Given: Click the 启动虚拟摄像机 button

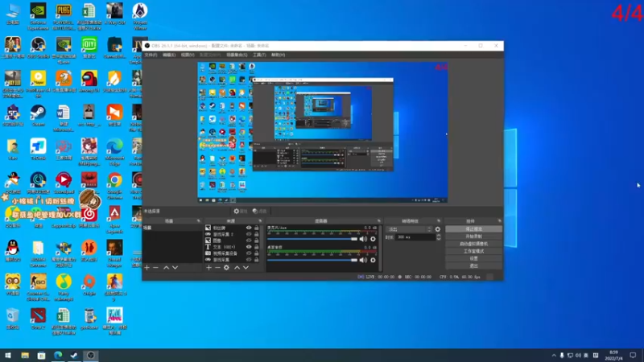Looking at the screenshot, I should [x=473, y=244].
